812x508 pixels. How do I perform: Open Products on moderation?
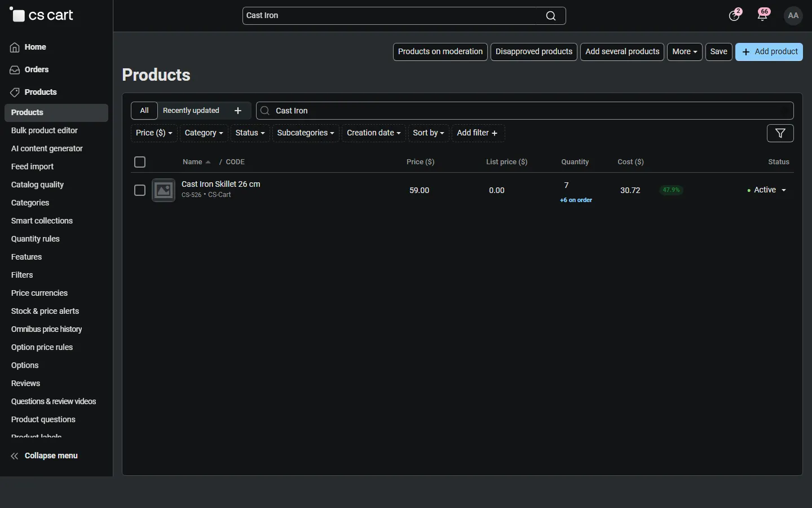click(x=440, y=52)
